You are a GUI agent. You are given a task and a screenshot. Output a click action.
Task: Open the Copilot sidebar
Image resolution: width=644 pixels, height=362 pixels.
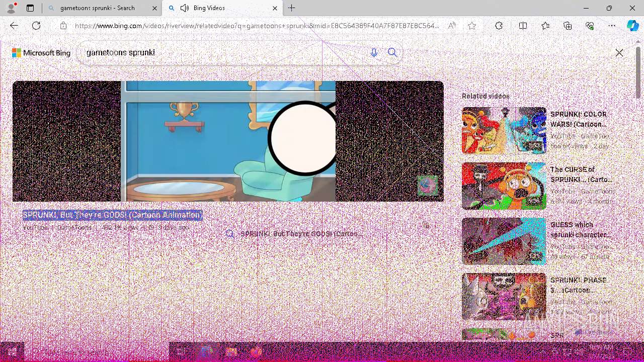pyautogui.click(x=632, y=26)
